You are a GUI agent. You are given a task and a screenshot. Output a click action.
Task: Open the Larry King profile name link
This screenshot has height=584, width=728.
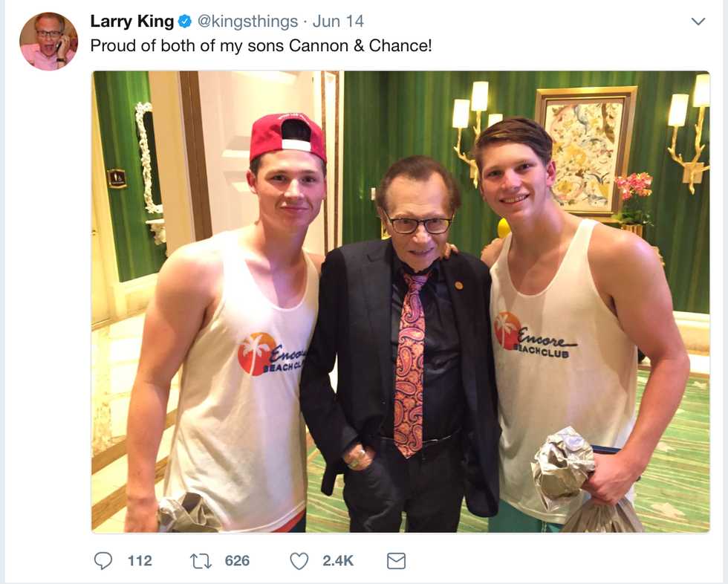coord(131,22)
